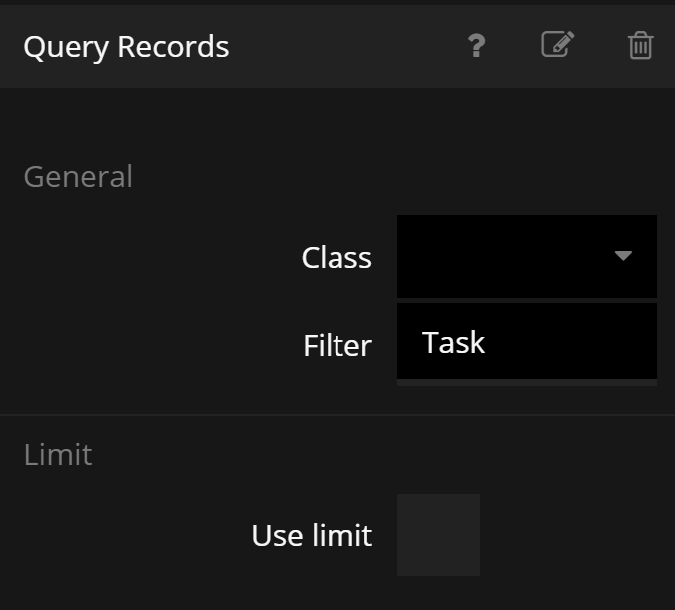Select the Limit section header
The width and height of the screenshot is (675, 610).
pyautogui.click(x=58, y=455)
